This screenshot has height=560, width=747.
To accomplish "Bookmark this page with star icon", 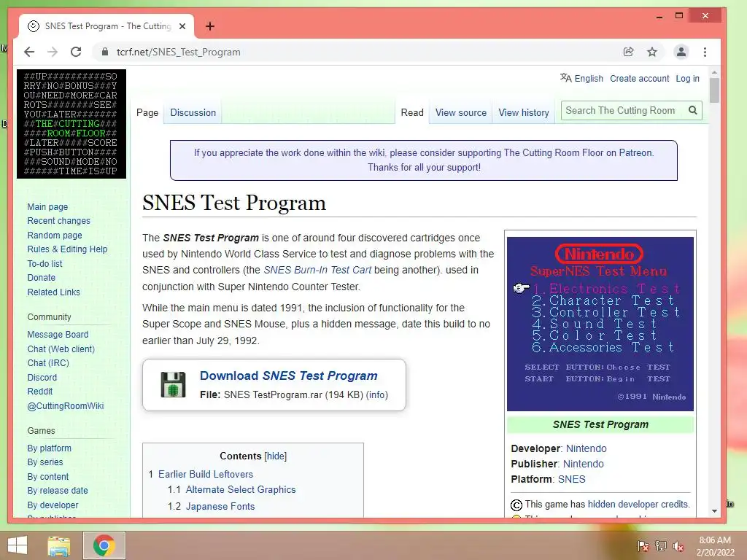I will click(x=652, y=52).
